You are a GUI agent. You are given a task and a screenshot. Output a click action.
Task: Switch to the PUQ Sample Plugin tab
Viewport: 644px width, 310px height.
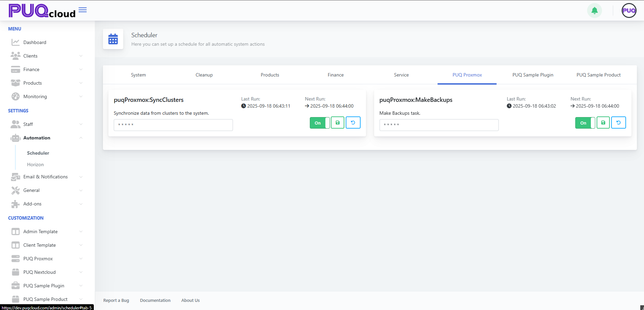[x=533, y=75]
